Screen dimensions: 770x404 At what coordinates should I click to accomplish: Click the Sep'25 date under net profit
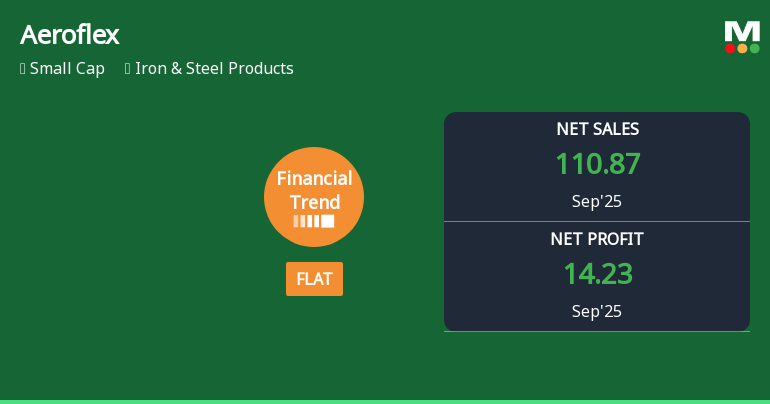point(597,311)
